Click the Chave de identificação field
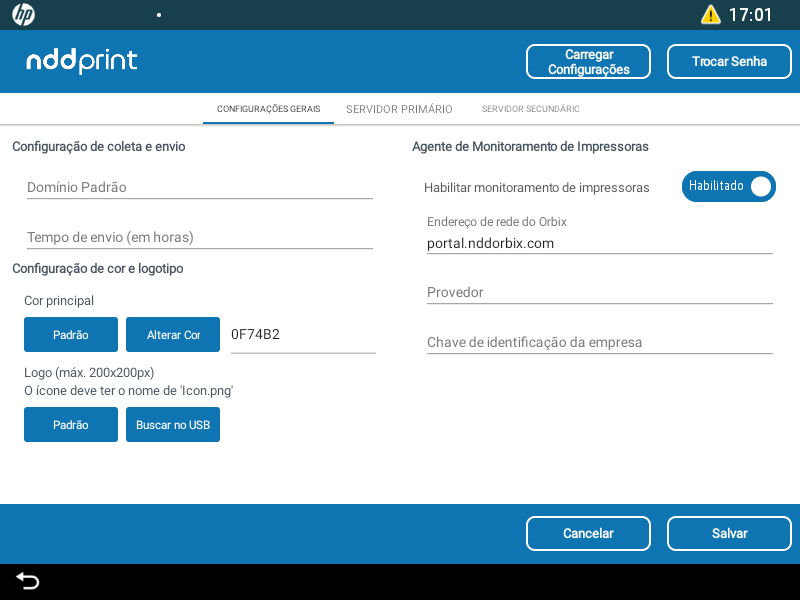Viewport: 800px width, 600px height. pyautogui.click(x=599, y=342)
